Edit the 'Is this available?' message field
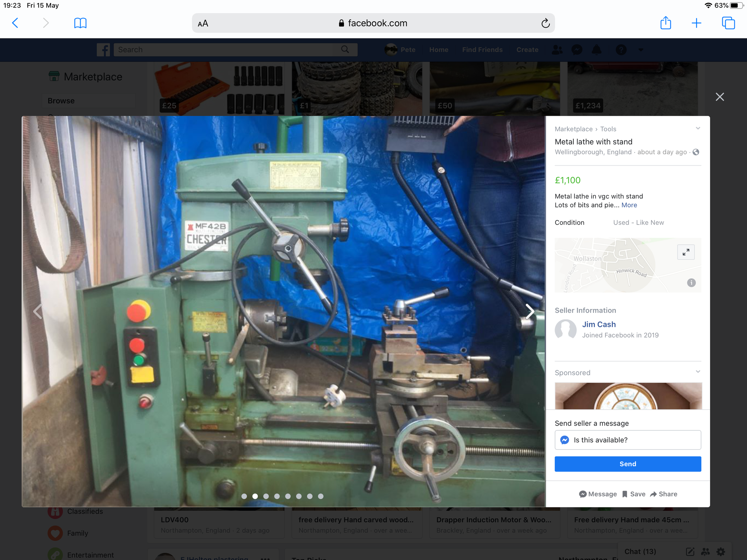This screenshot has height=560, width=747. point(628,440)
